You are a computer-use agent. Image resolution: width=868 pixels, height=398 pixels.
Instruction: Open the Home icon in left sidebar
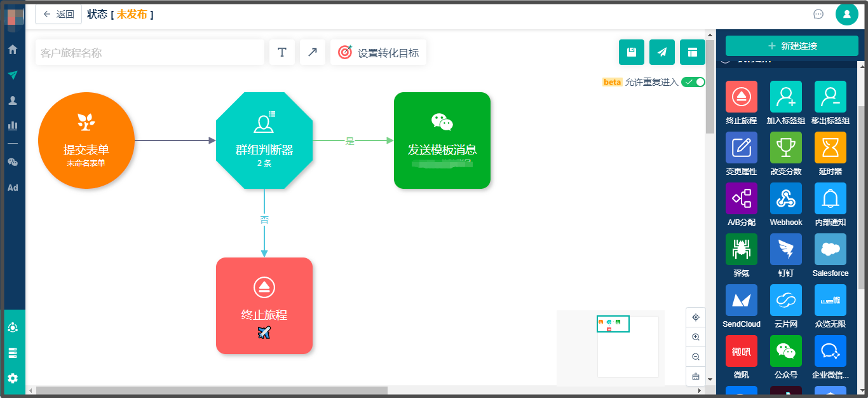tap(13, 49)
